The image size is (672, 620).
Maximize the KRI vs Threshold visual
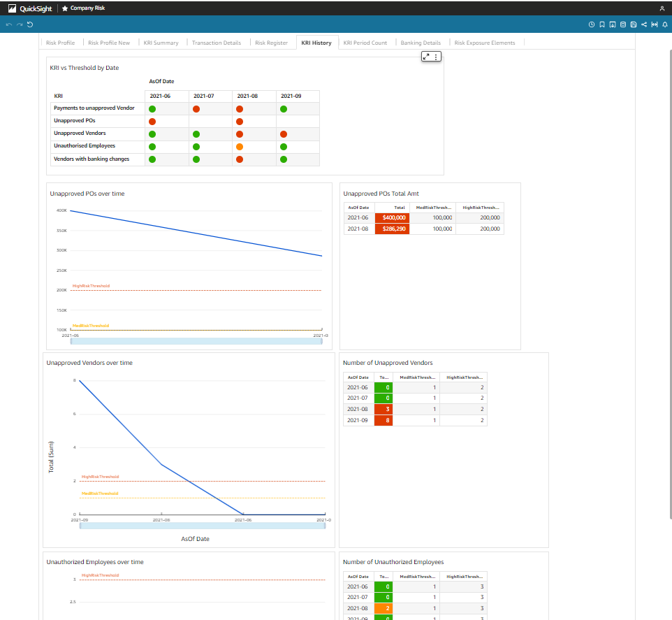[x=427, y=57]
